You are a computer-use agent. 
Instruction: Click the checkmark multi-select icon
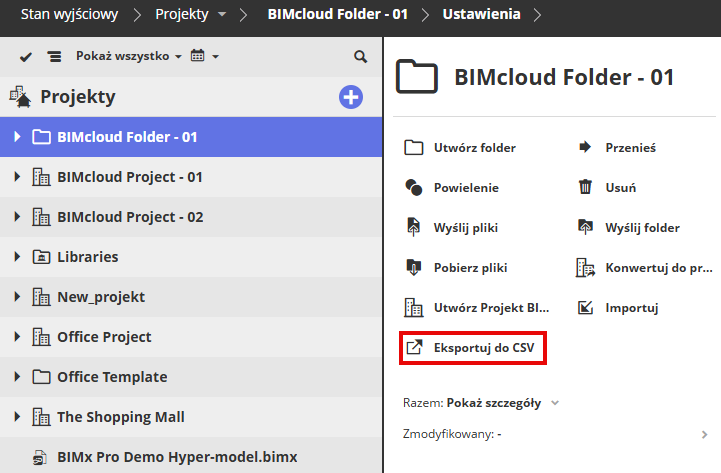coord(26,57)
